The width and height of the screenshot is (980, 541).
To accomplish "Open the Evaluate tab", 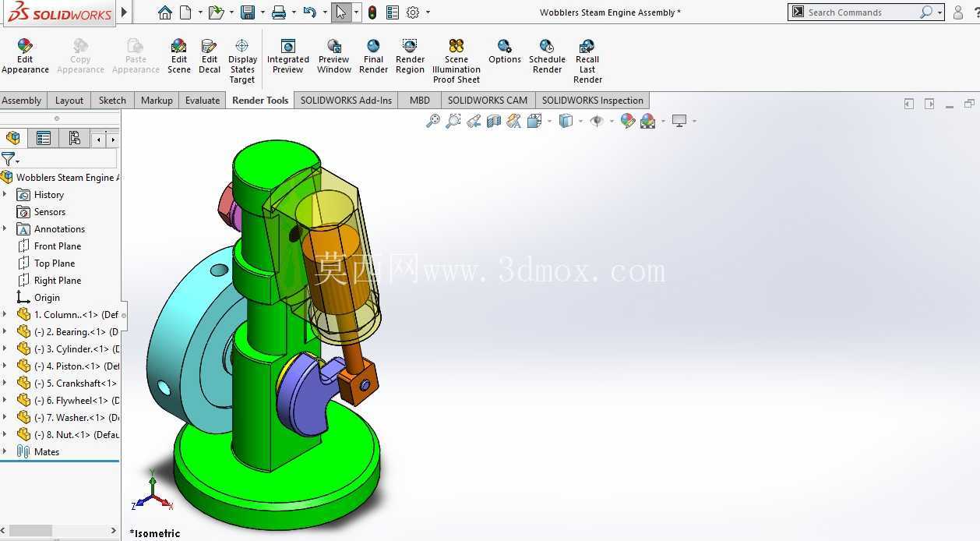I will [203, 101].
